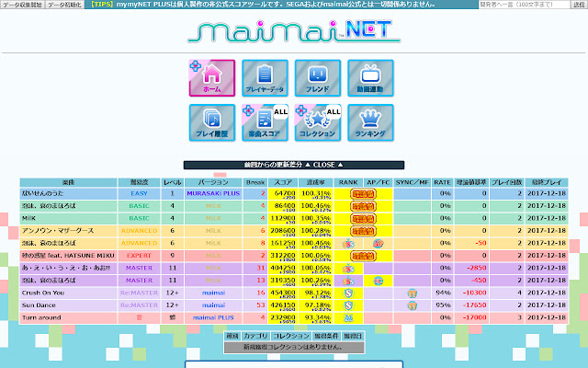Sort by the プレイ回数 column header
The height and width of the screenshot is (368, 588).
[507, 182]
